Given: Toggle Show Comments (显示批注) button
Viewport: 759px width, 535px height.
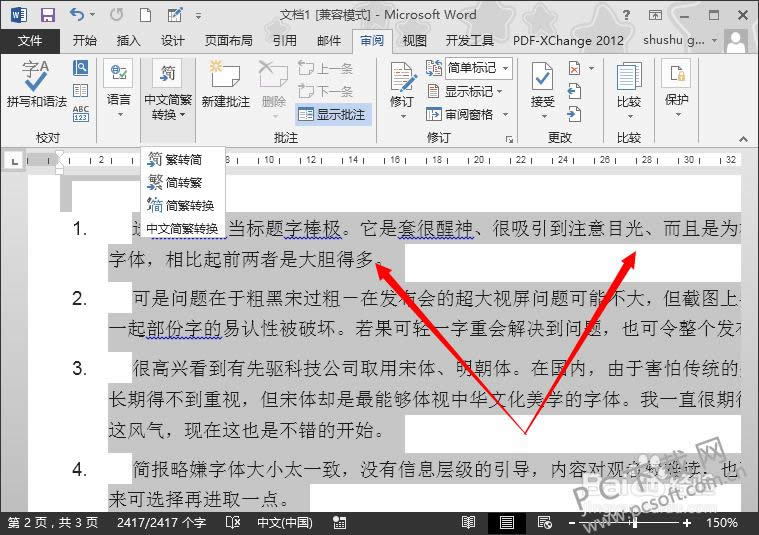Looking at the screenshot, I should [333, 115].
